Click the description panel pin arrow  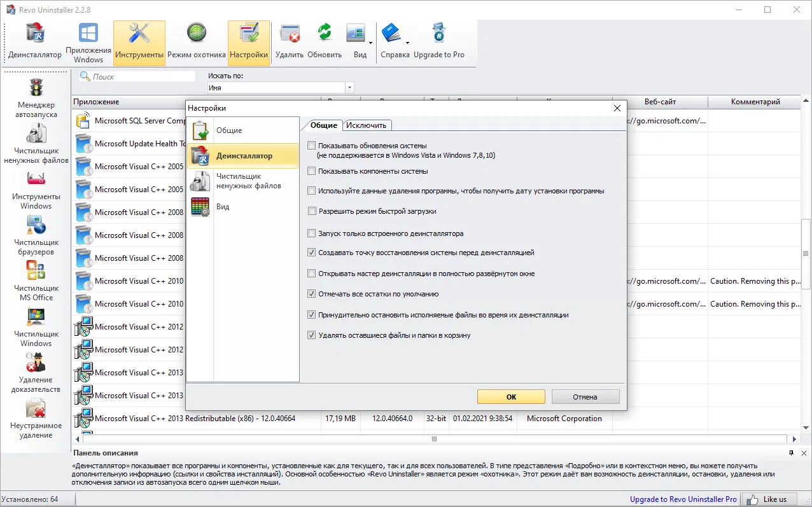coord(791,453)
